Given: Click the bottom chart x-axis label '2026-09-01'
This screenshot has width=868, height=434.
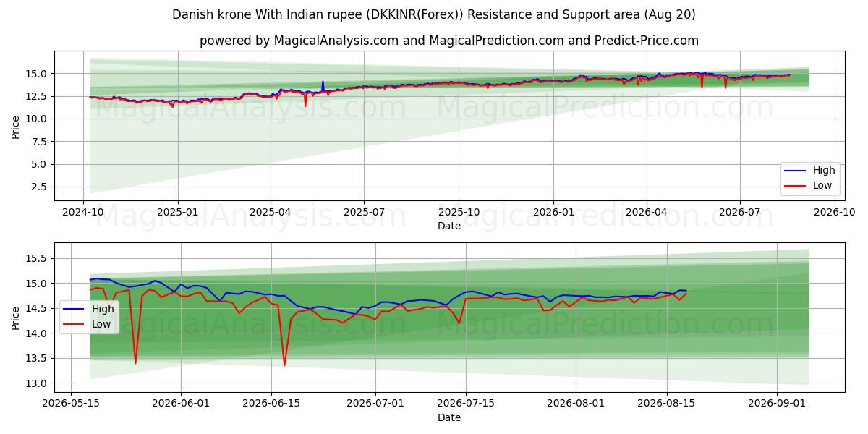Looking at the screenshot, I should coord(777,404).
